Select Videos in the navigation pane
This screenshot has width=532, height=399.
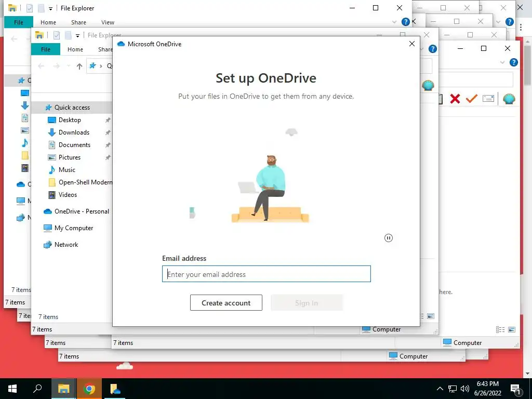tap(68, 195)
